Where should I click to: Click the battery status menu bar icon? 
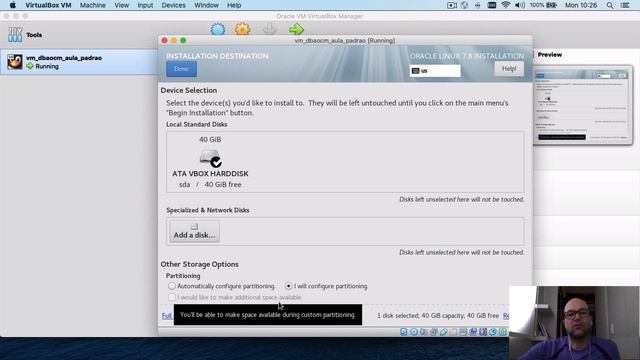point(552,5)
